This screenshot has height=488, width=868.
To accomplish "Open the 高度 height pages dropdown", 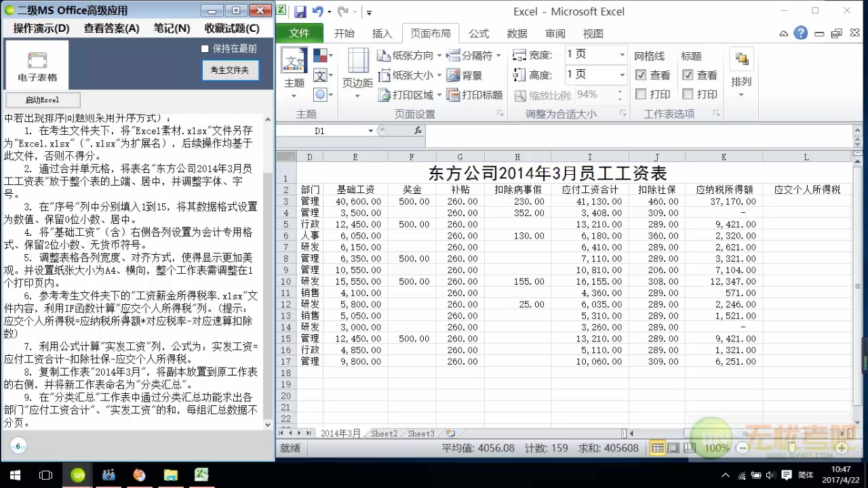I will pyautogui.click(x=622, y=75).
